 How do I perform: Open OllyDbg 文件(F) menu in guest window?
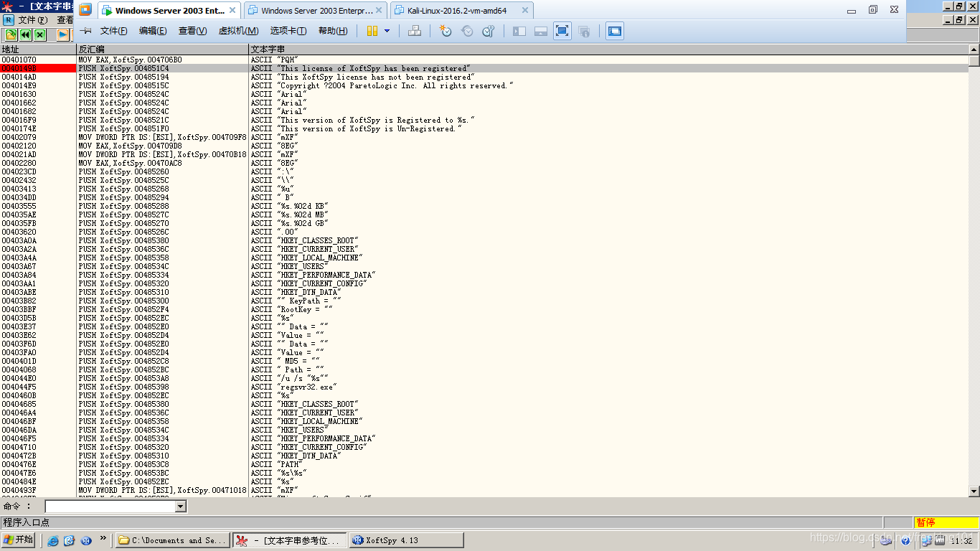click(x=33, y=20)
